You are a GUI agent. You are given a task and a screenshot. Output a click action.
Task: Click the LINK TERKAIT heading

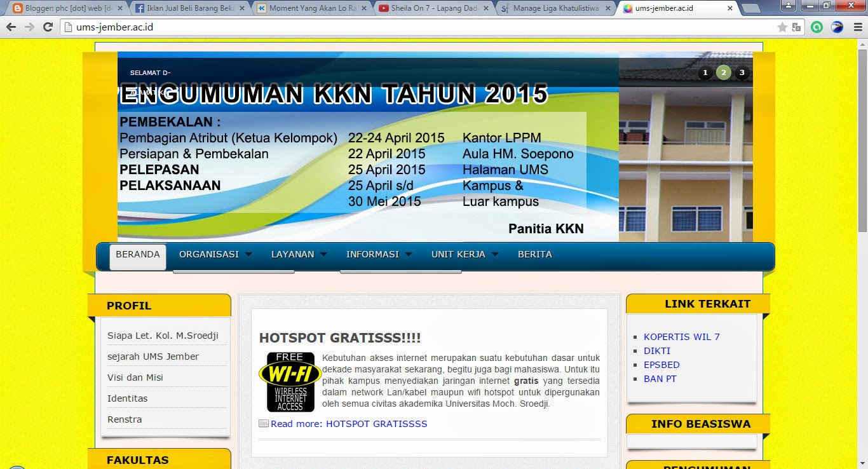[707, 304]
